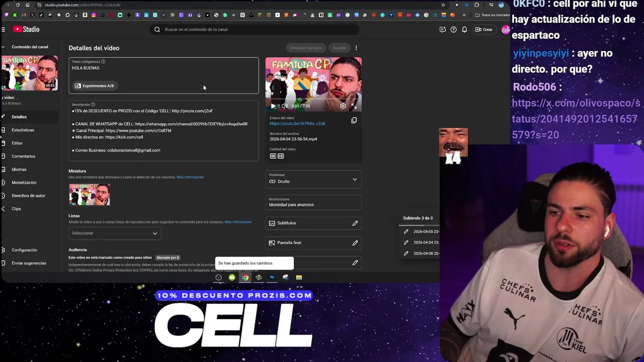The width and height of the screenshot is (644, 362).
Task: Open the three-dot options menu beside Guardar
Action: click(x=356, y=48)
